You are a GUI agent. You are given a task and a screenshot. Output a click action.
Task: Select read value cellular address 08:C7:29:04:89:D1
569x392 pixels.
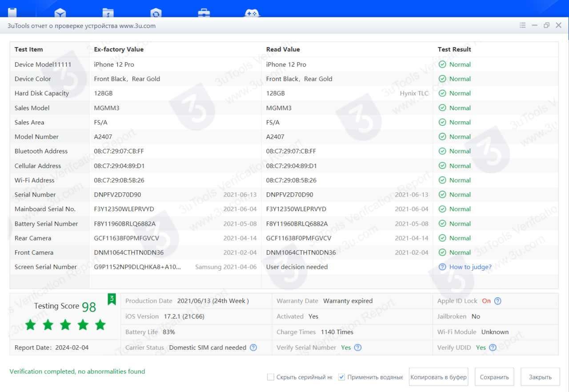pos(292,166)
